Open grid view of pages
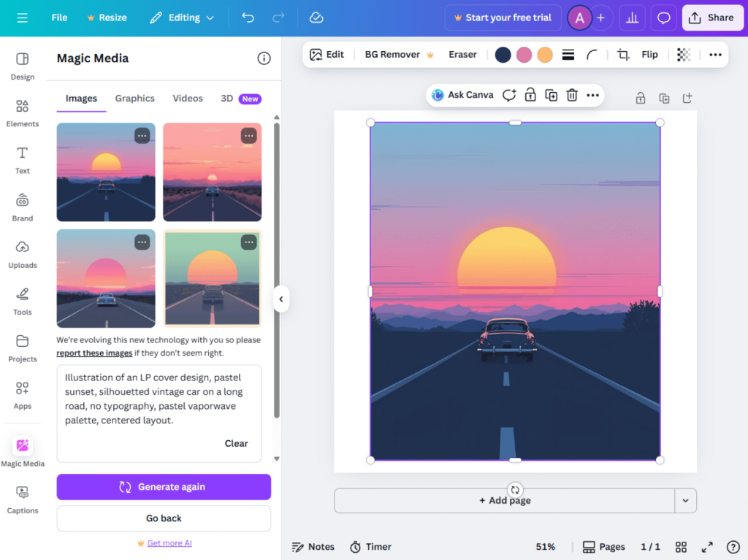The width and height of the screenshot is (748, 560). 681,547
